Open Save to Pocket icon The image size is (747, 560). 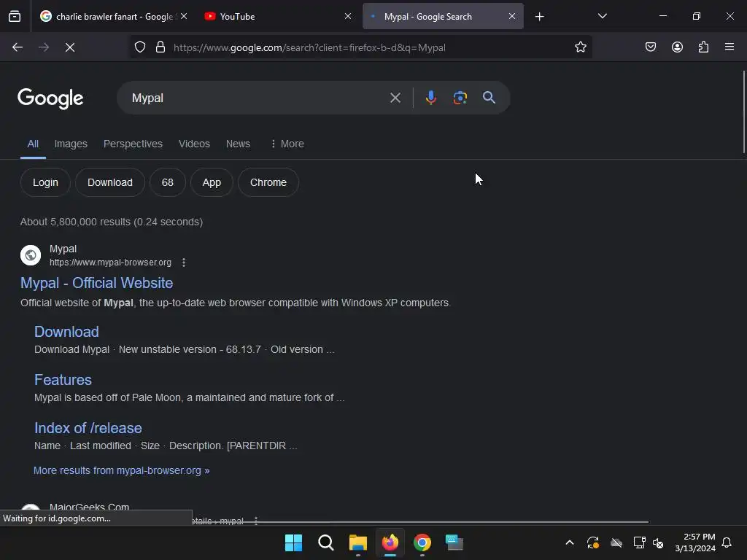click(651, 47)
